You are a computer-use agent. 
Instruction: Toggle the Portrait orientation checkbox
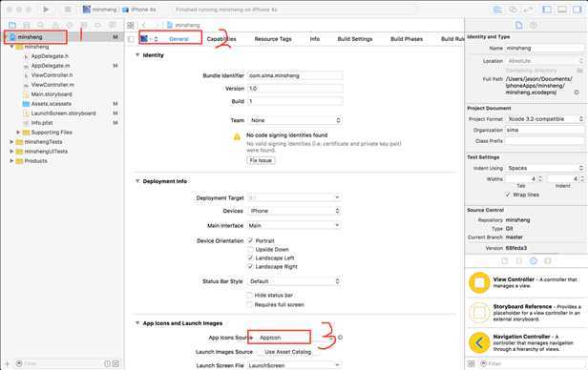pyautogui.click(x=250, y=240)
